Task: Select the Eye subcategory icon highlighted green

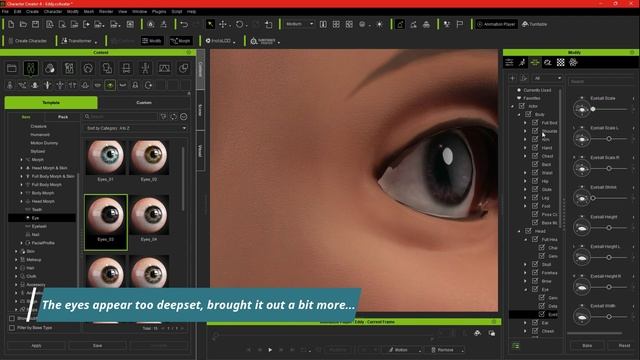Action: 110,85
